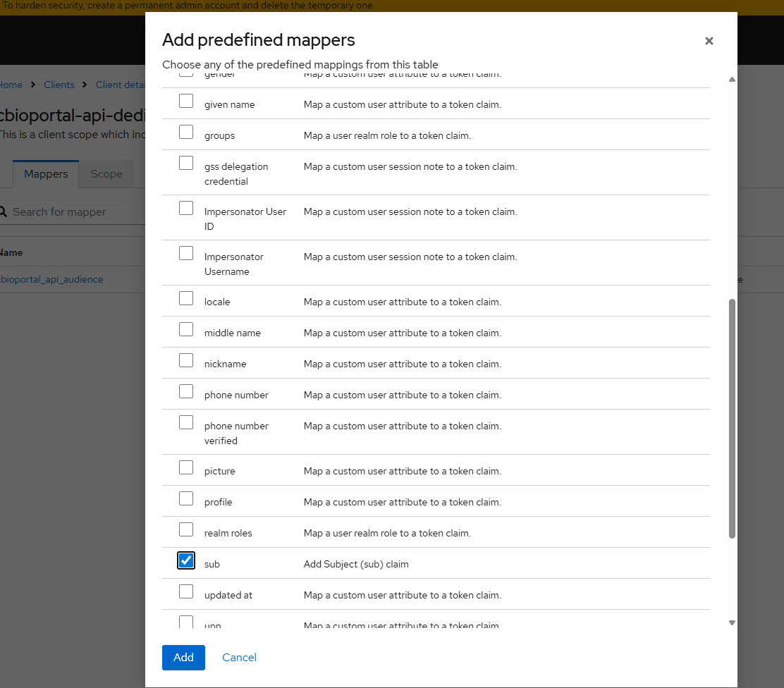Check the realm roles mapper checkbox

point(186,529)
